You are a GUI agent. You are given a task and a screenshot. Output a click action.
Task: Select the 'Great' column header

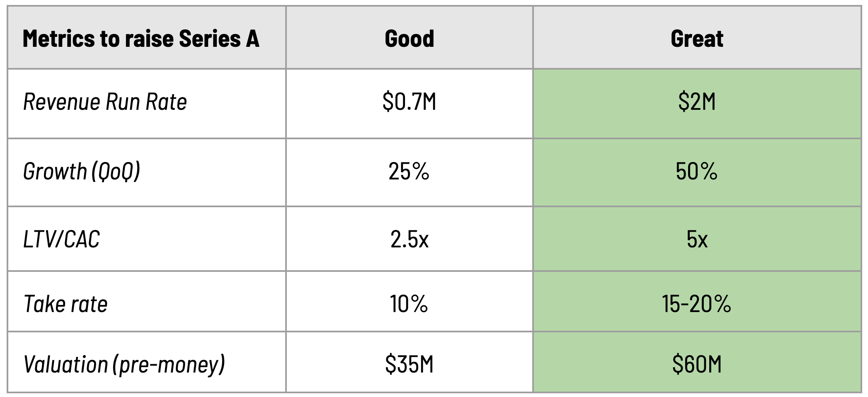point(697,39)
